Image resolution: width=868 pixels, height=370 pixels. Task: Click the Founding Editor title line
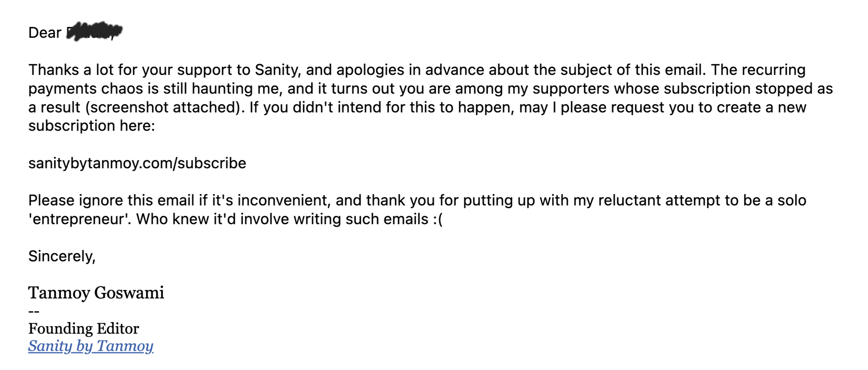pyautogui.click(x=83, y=328)
